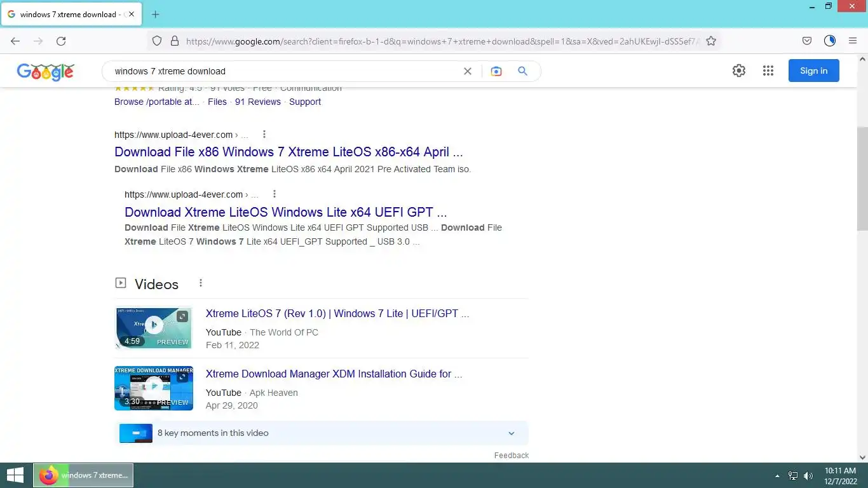This screenshot has height=488, width=868.
Task: Open the Files sitelink
Action: (x=217, y=102)
